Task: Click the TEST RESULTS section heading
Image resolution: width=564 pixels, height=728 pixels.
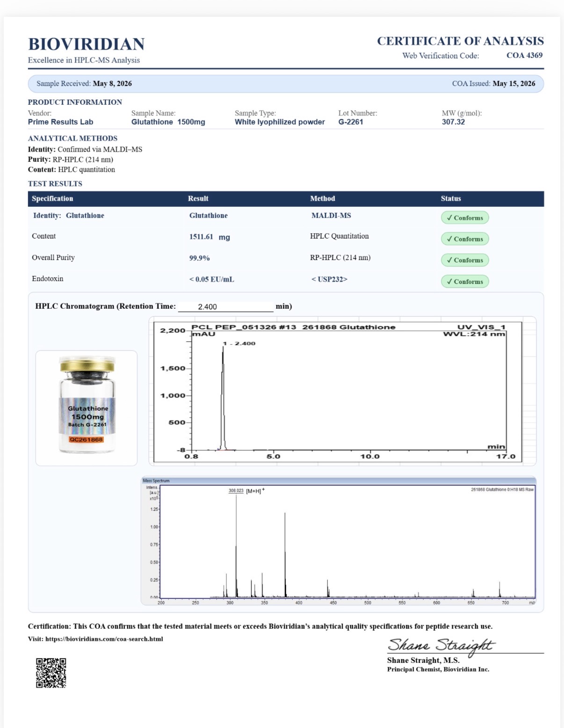Action: click(x=55, y=184)
